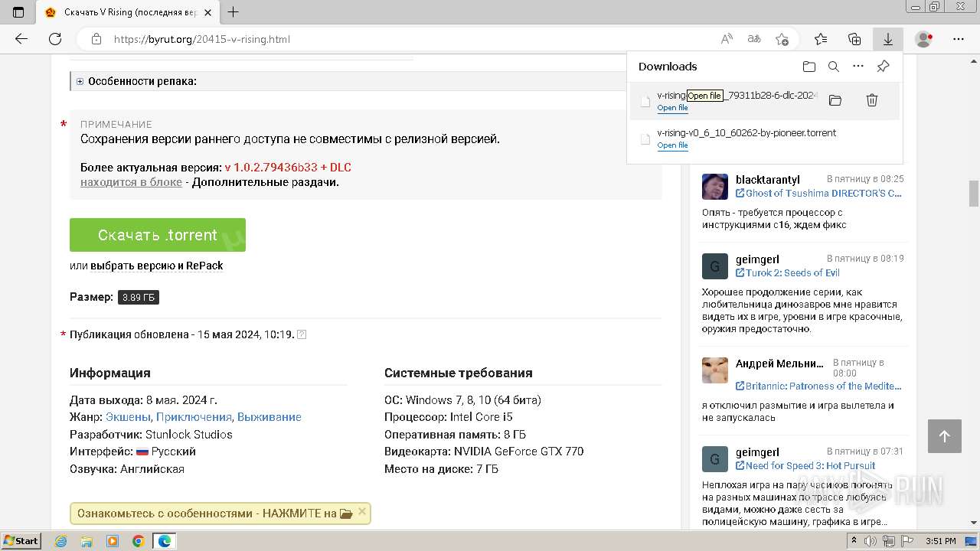The height and width of the screenshot is (551, 980).
Task: Search downloads using magnifier icon
Action: [x=834, y=67]
